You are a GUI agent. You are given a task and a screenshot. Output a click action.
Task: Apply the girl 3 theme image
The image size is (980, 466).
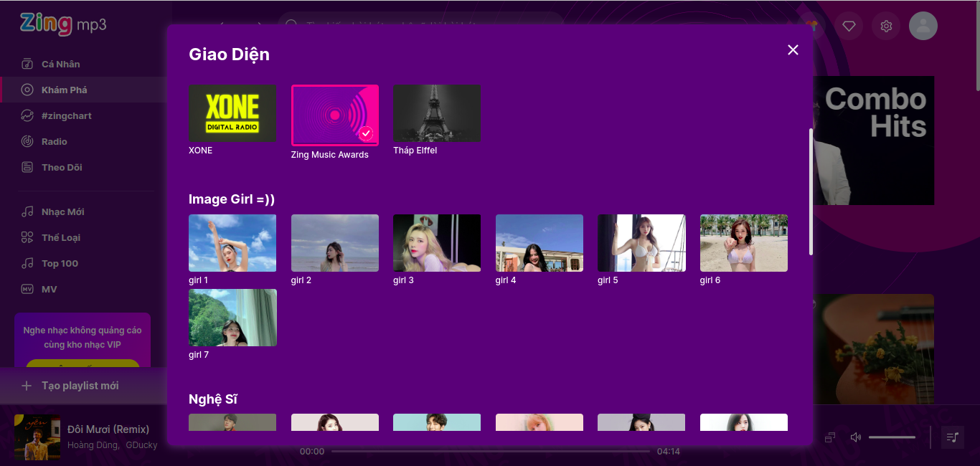point(437,243)
